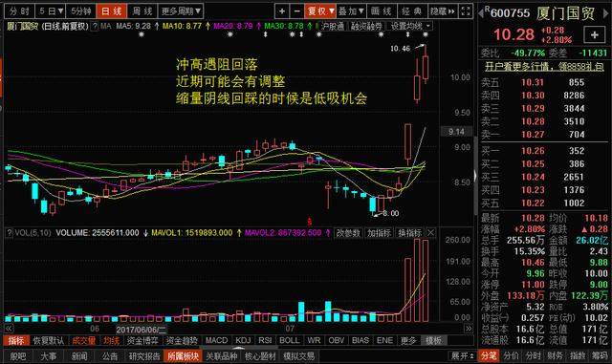Open the 画线 drawing tool
Image resolution: width=612 pixels, height=364 pixels.
[x=382, y=11]
